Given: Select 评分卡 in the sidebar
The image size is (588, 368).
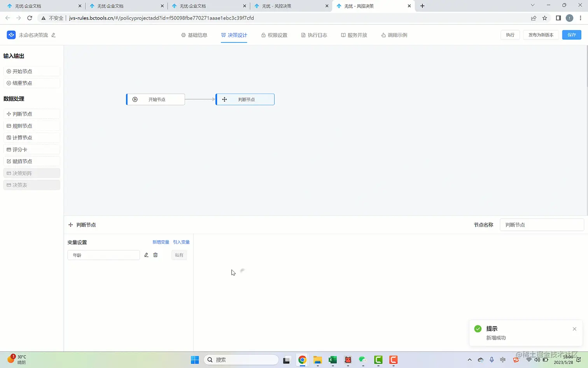Looking at the screenshot, I should click(32, 150).
